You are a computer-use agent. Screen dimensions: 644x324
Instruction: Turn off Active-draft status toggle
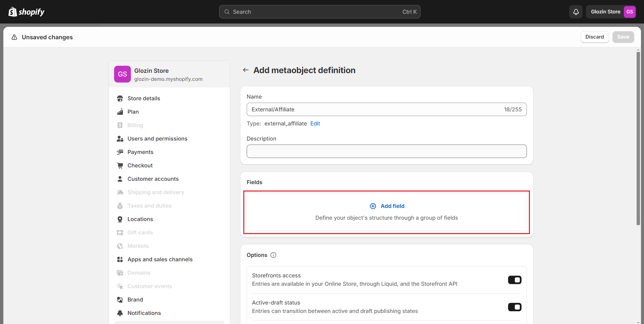point(514,307)
